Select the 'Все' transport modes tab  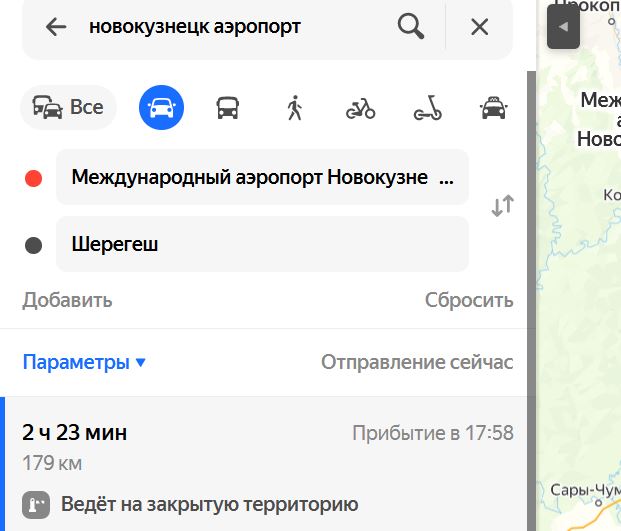(x=68, y=107)
